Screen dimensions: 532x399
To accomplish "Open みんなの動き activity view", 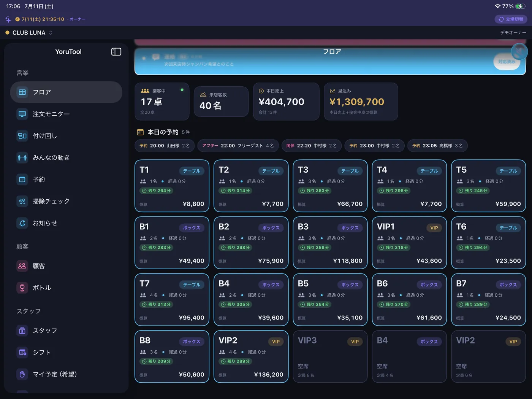I will click(x=66, y=157).
